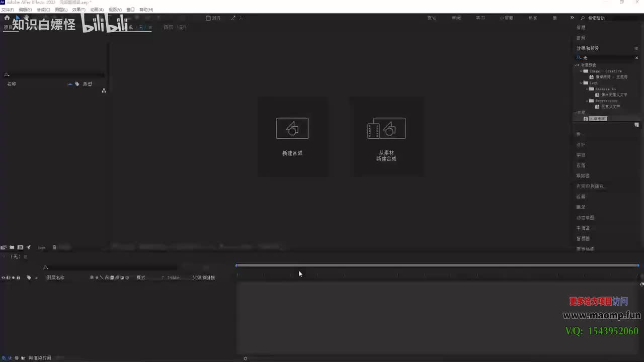Collapse the Animate In folder
Screen dimensions: 644x362
click(587, 89)
